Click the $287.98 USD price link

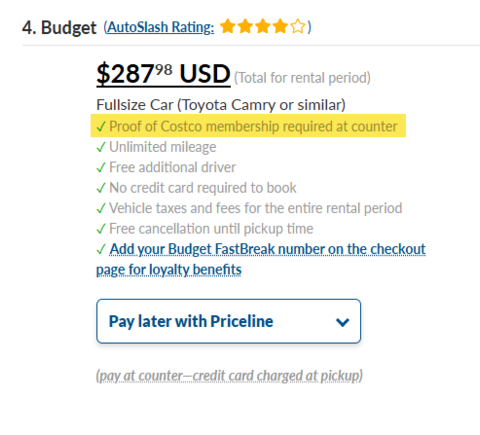[163, 74]
